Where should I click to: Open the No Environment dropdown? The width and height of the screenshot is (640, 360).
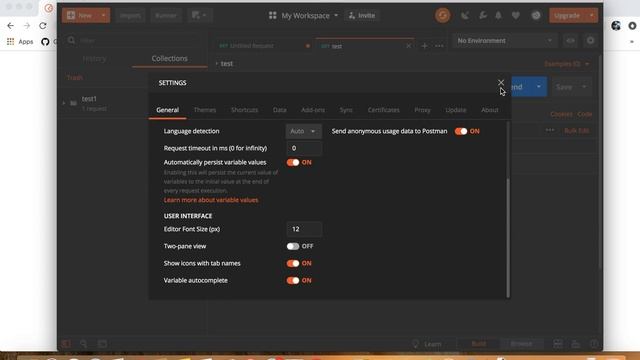504,40
